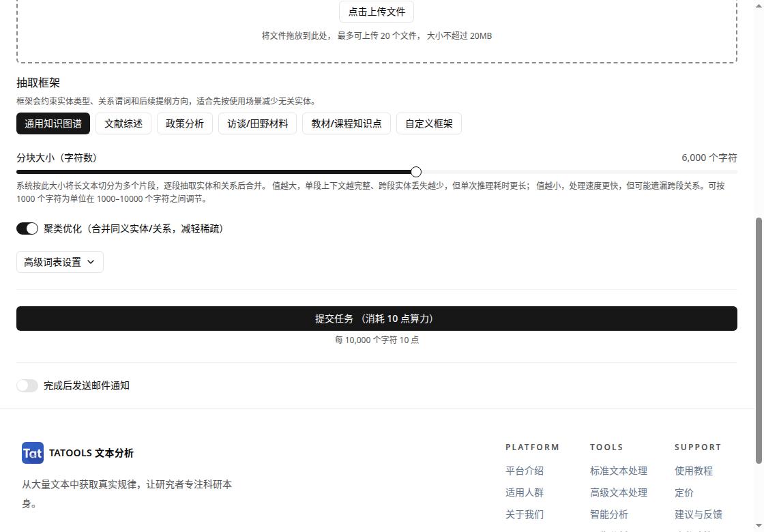The image size is (764, 532).
Task: Go to 高级文本处理 tools link
Action: (618, 492)
